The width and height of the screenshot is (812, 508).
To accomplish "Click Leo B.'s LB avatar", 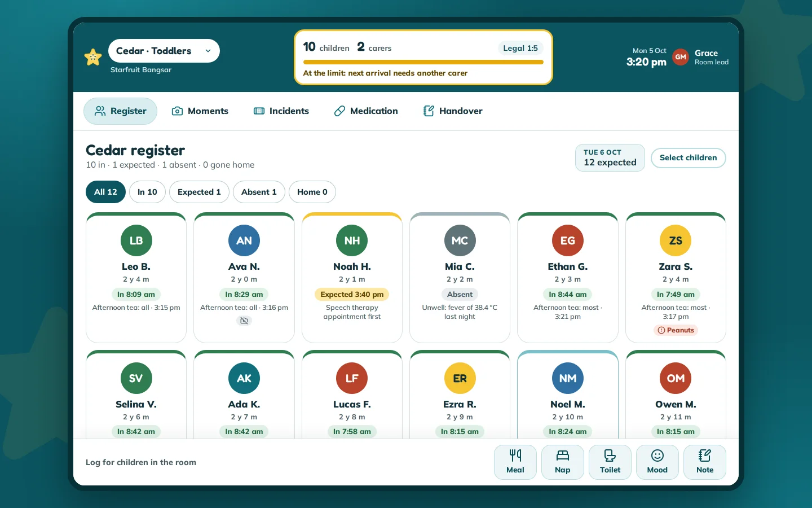I will click(x=136, y=240).
